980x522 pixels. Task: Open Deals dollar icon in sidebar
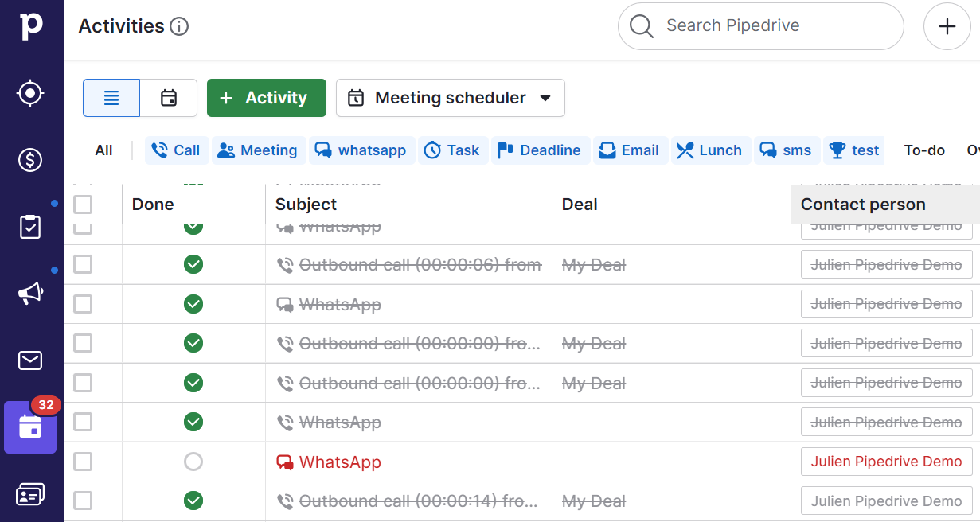click(30, 160)
